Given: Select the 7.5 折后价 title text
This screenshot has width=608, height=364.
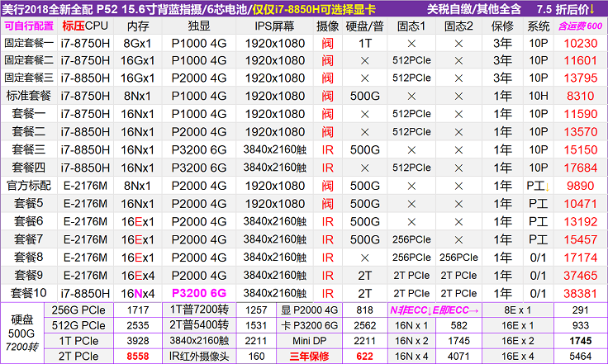Looking at the screenshot, I should [565, 8].
